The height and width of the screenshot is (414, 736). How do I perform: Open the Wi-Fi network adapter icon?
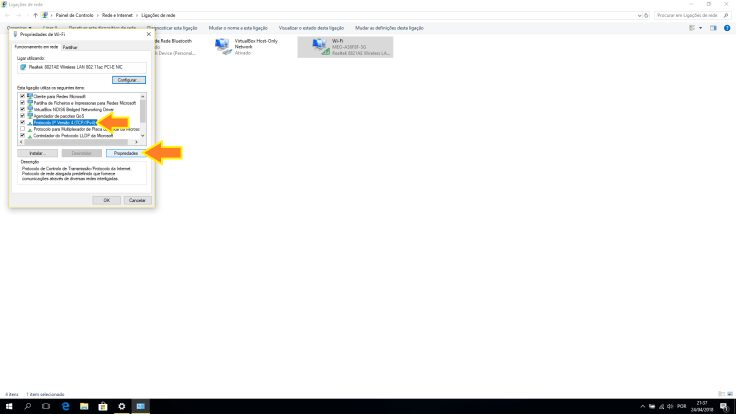(321, 46)
